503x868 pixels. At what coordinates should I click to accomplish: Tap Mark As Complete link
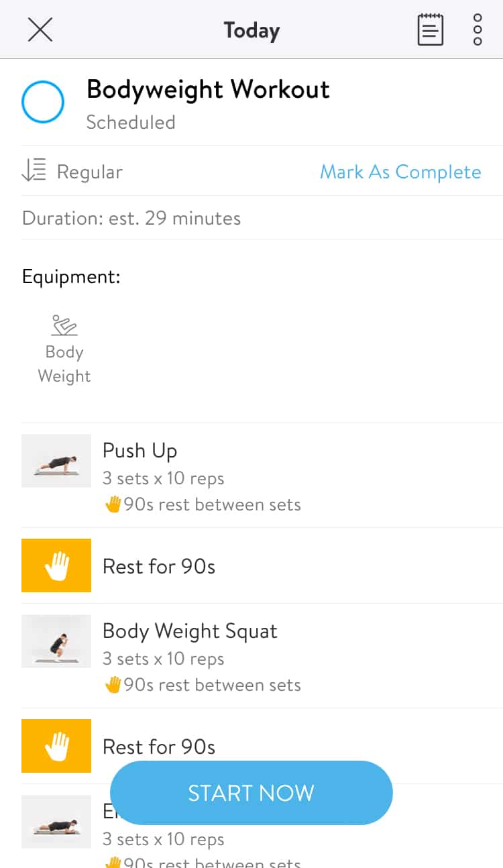click(x=400, y=172)
